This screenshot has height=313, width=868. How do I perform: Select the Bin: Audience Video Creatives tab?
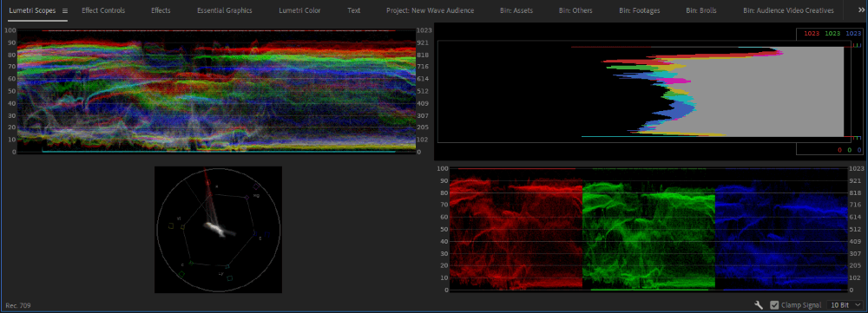click(x=788, y=10)
